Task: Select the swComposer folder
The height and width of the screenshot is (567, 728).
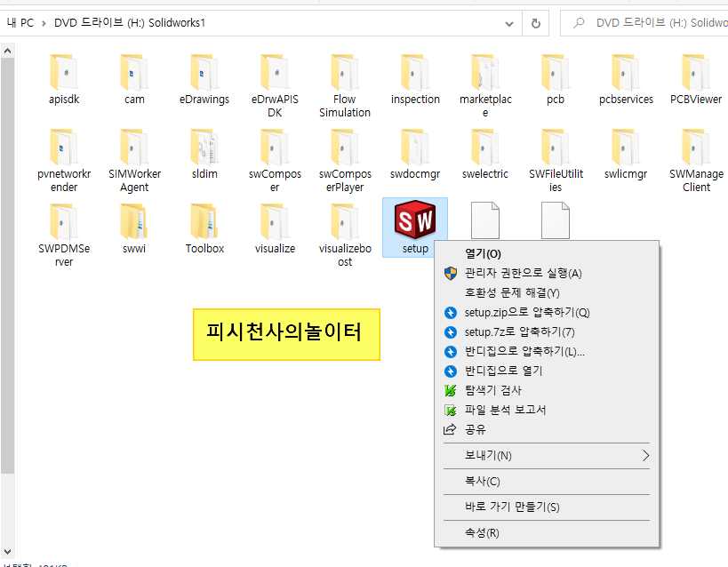Action: pos(275,160)
